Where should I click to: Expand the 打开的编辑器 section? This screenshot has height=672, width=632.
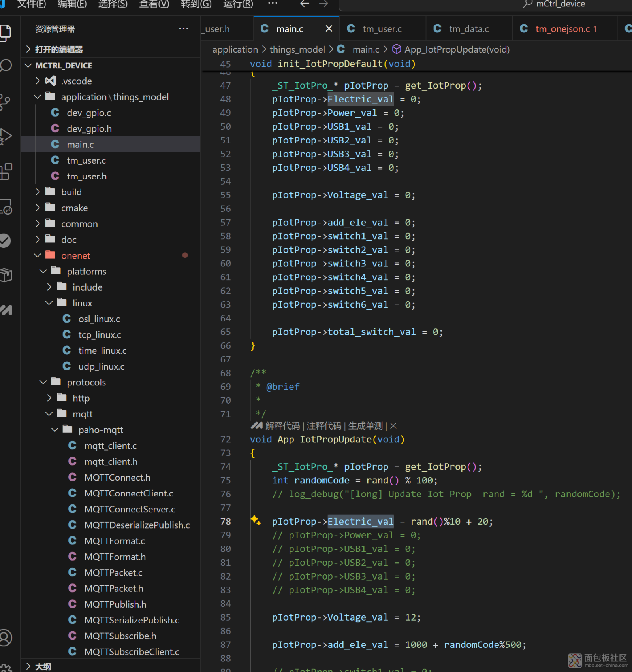(58, 49)
